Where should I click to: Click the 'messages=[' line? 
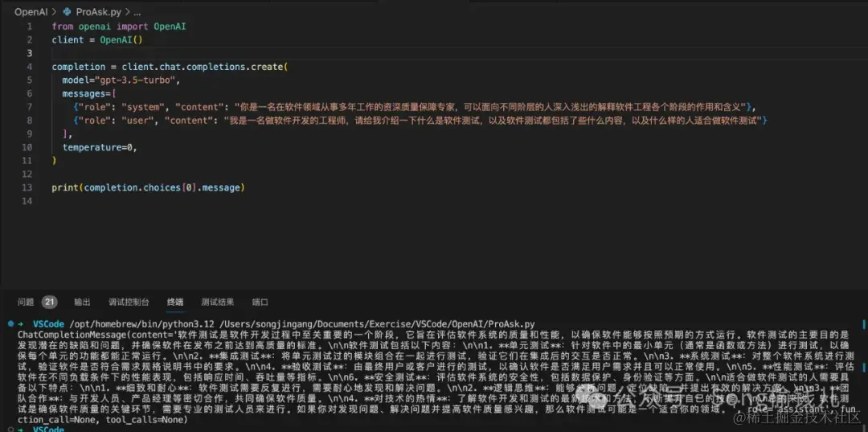(88, 93)
